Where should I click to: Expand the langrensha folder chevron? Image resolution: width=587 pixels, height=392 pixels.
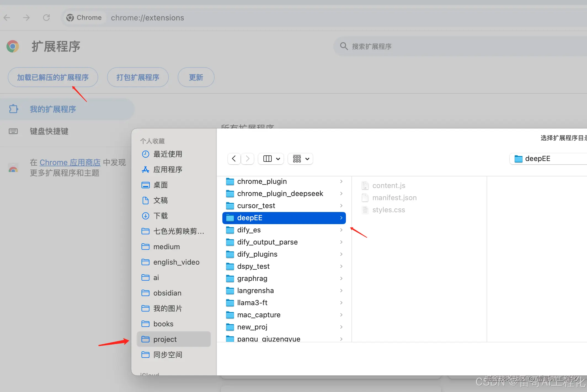click(341, 291)
